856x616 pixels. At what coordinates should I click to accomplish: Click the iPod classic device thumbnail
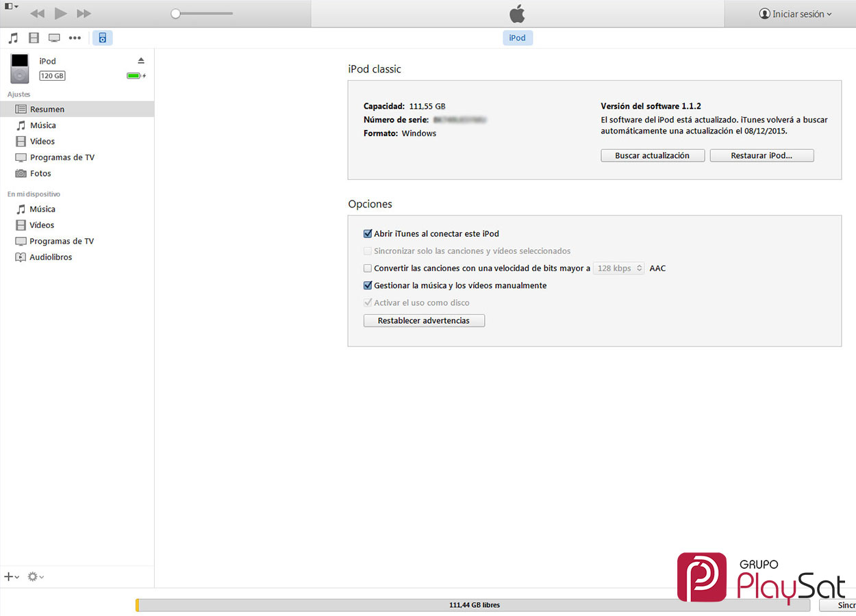[x=20, y=68]
